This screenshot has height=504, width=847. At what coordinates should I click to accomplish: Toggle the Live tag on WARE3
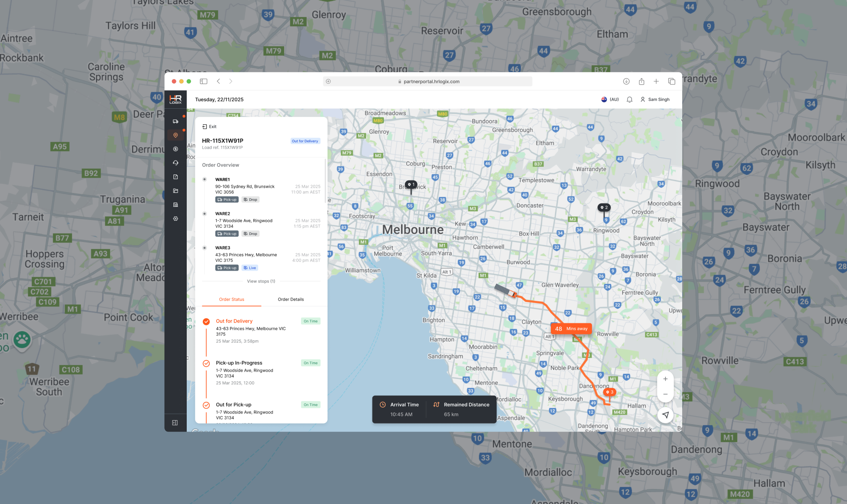click(250, 268)
